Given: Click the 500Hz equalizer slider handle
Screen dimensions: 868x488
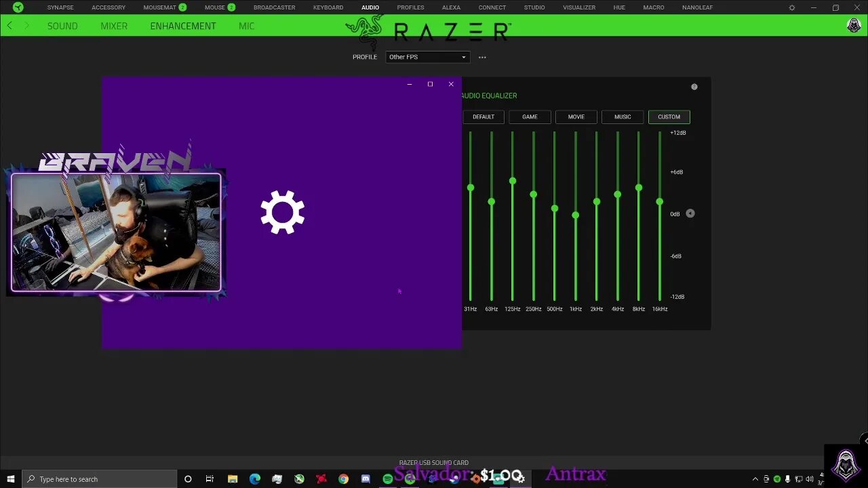Looking at the screenshot, I should coord(555,208).
